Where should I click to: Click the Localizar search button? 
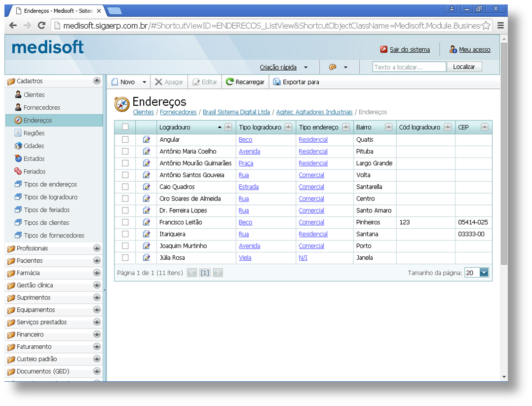coord(464,67)
